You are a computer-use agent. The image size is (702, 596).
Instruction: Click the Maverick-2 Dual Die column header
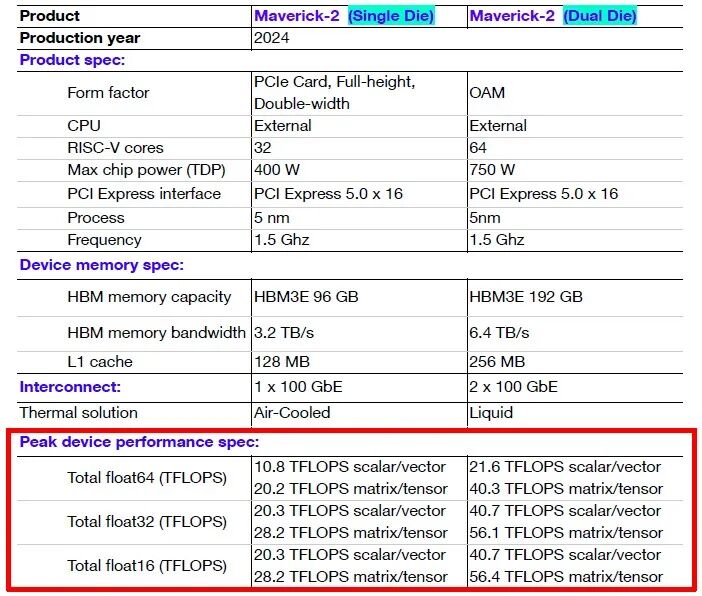[553, 16]
